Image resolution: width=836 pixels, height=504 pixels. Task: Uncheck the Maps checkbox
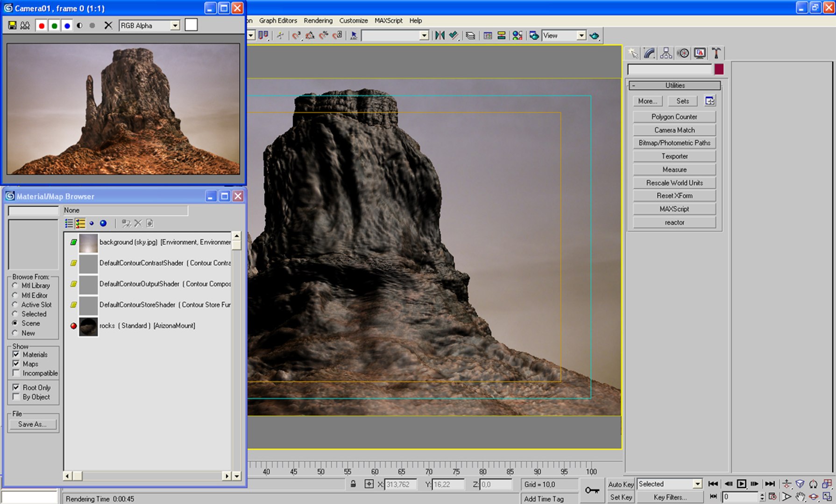16,364
